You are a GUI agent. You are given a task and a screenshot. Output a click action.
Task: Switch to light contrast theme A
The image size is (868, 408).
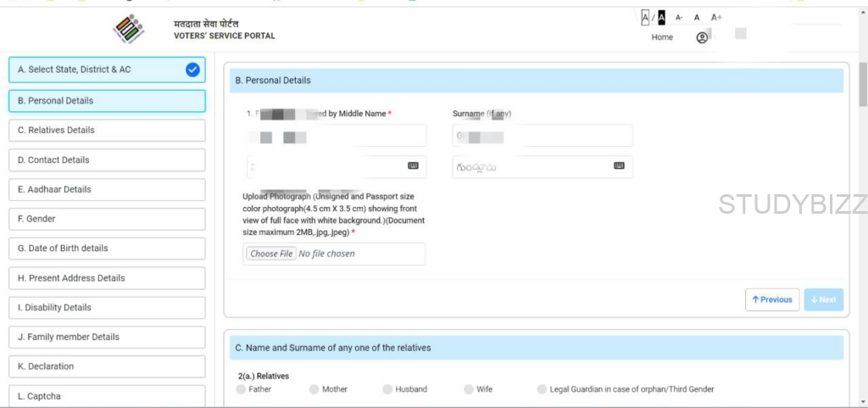click(645, 17)
